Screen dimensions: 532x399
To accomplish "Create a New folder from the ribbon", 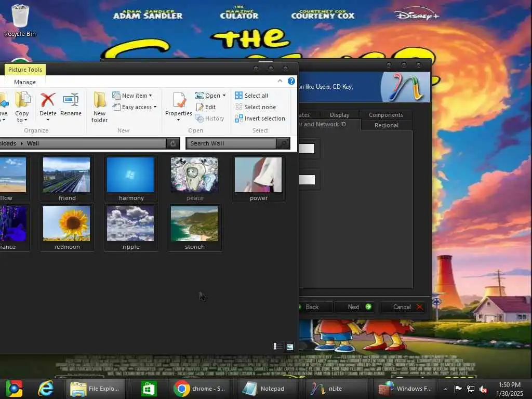I will point(99,107).
